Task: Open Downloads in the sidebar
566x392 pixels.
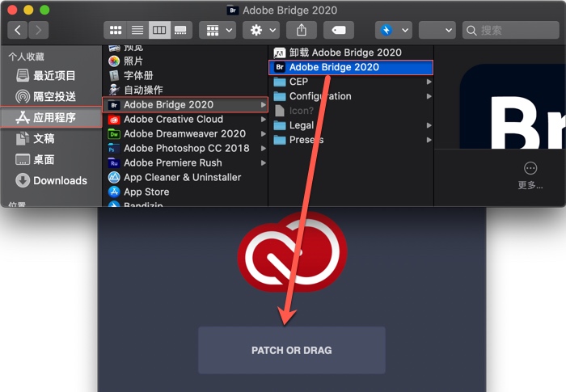Action: 51,180
